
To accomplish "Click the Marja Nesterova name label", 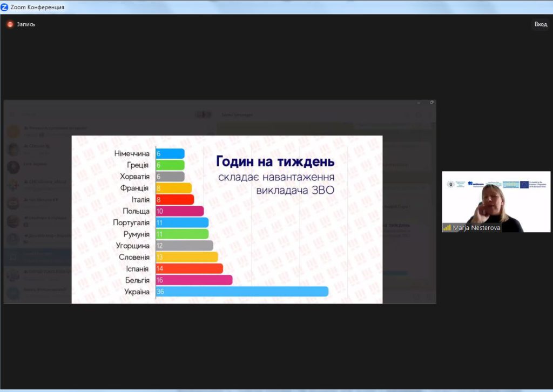I will pyautogui.click(x=476, y=228).
